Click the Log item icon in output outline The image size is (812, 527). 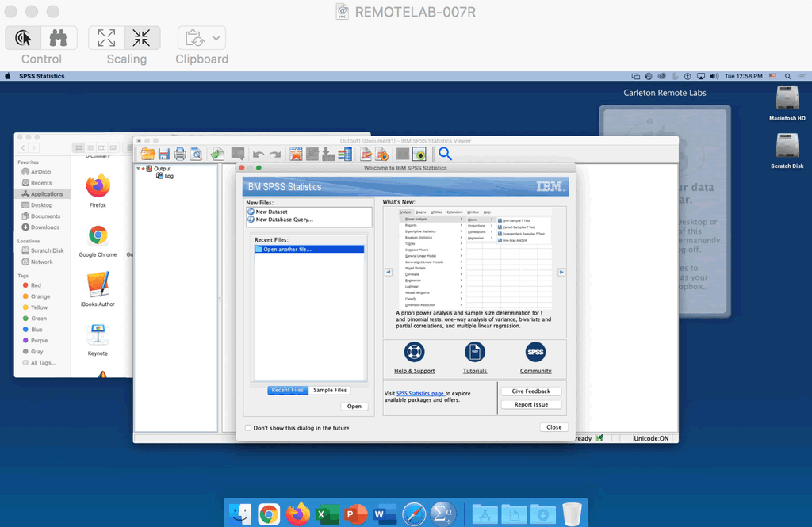click(x=160, y=176)
